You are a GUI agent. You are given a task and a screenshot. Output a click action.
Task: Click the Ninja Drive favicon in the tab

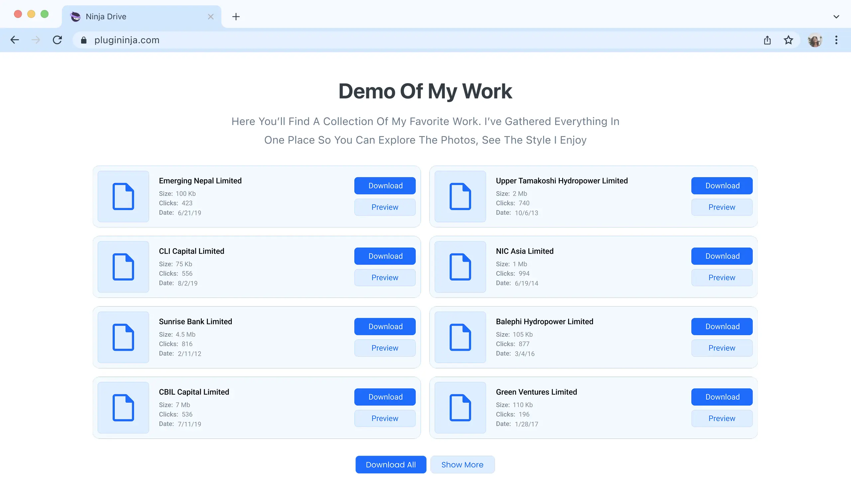point(75,17)
